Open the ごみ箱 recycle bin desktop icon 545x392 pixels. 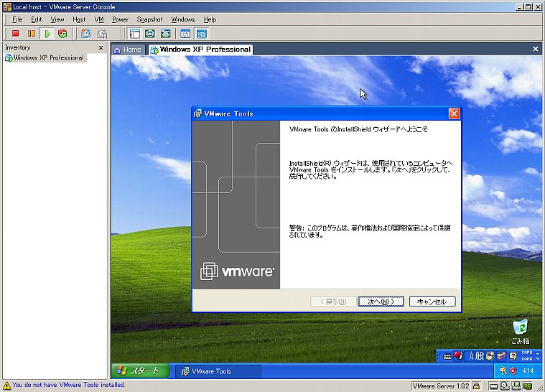pos(521,332)
